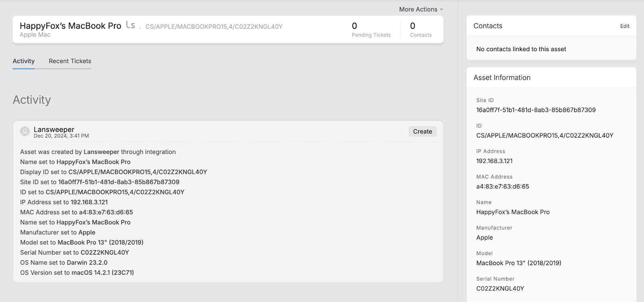Click the 'OS Name set to Darwin 23.2.0' line
This screenshot has height=302, width=644.
pyautogui.click(x=64, y=263)
